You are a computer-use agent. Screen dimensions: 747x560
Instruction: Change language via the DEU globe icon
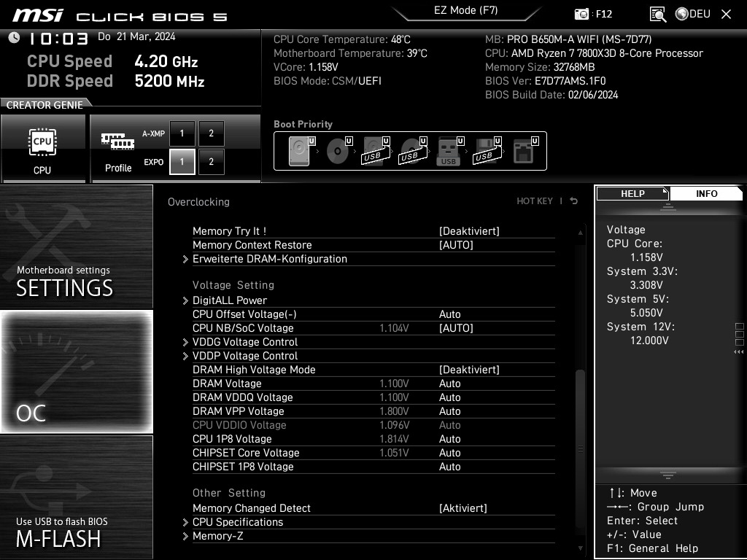[693, 14]
